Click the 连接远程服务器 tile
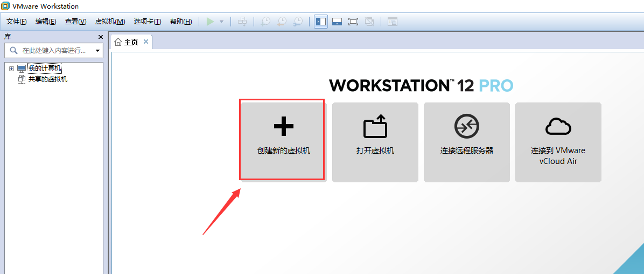 466,142
